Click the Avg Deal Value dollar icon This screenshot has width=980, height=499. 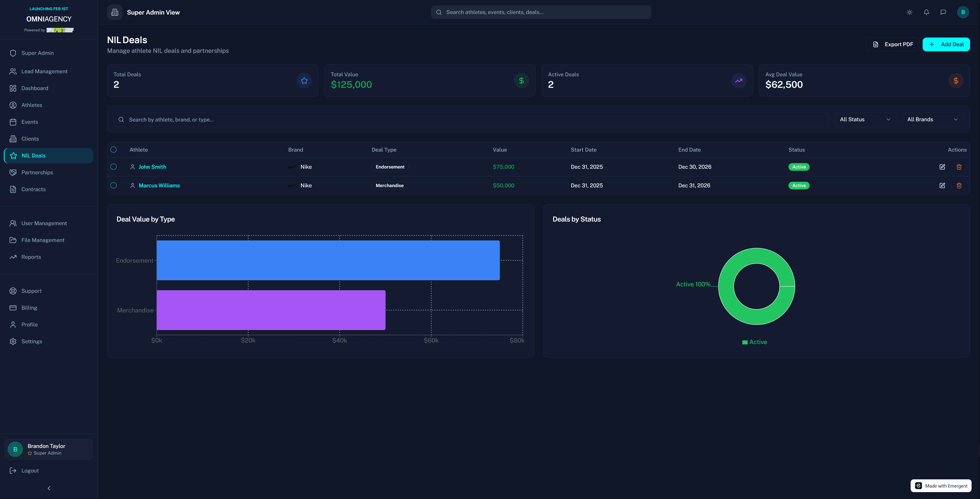pyautogui.click(x=956, y=81)
